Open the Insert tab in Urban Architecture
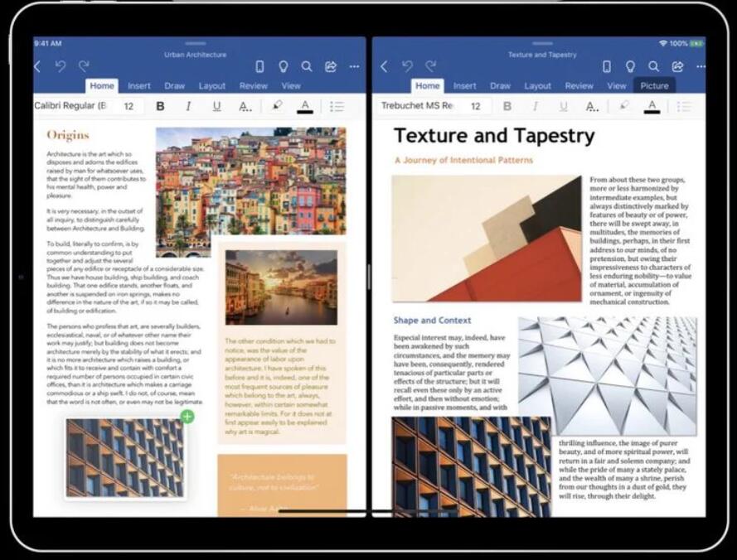Screen dimensions: 737x560 (139, 86)
